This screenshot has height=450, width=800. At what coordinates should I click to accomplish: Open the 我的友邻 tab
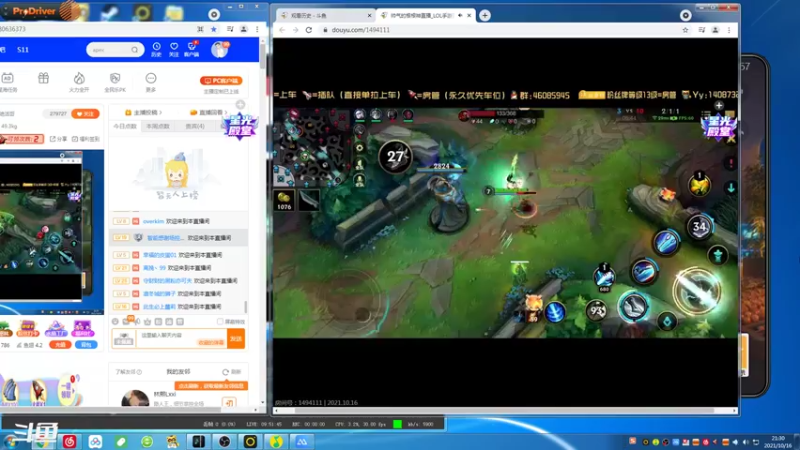pos(178,372)
